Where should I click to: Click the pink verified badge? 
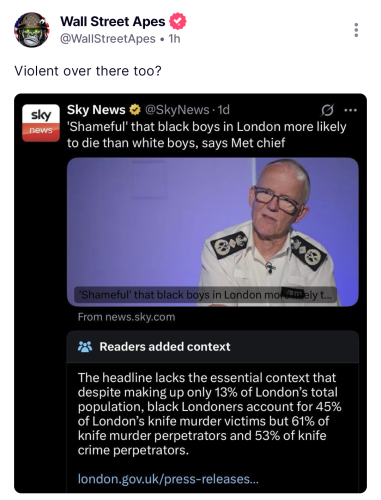(x=178, y=22)
